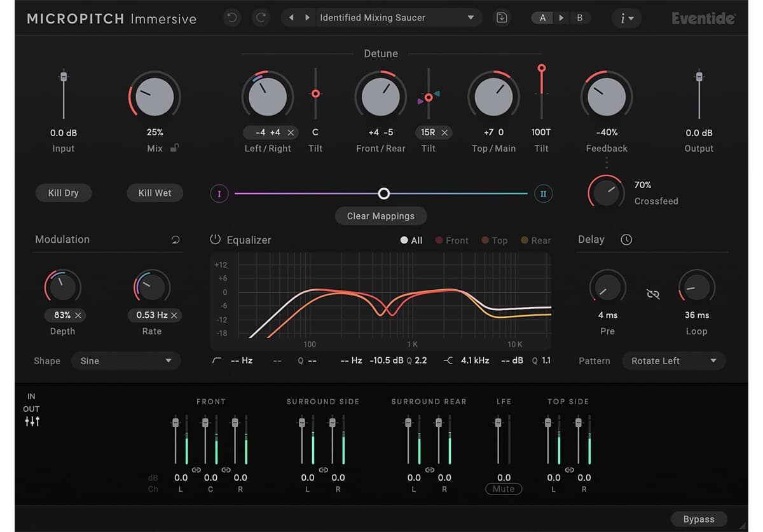Select the Front filter band tab

pyautogui.click(x=451, y=240)
